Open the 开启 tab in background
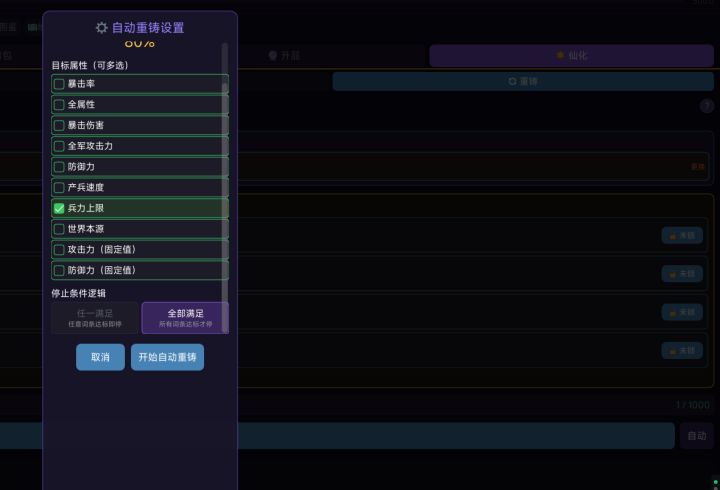Screen dimensions: 720x490 tap(284, 56)
